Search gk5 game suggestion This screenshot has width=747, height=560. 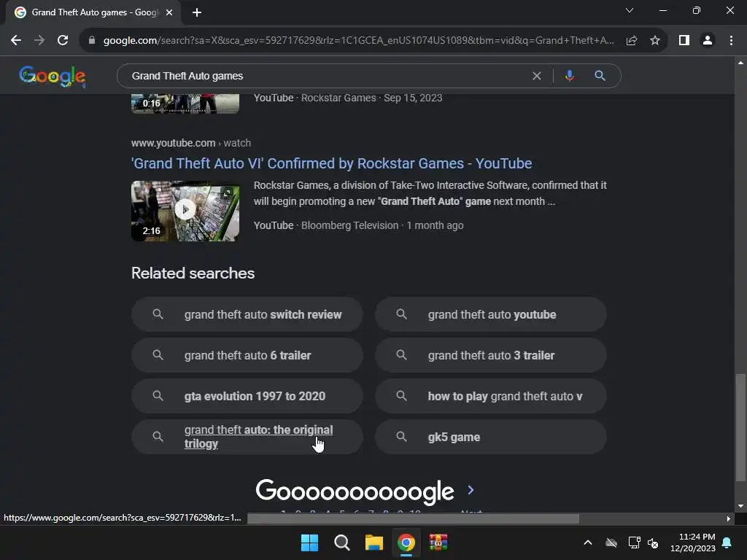tap(491, 437)
